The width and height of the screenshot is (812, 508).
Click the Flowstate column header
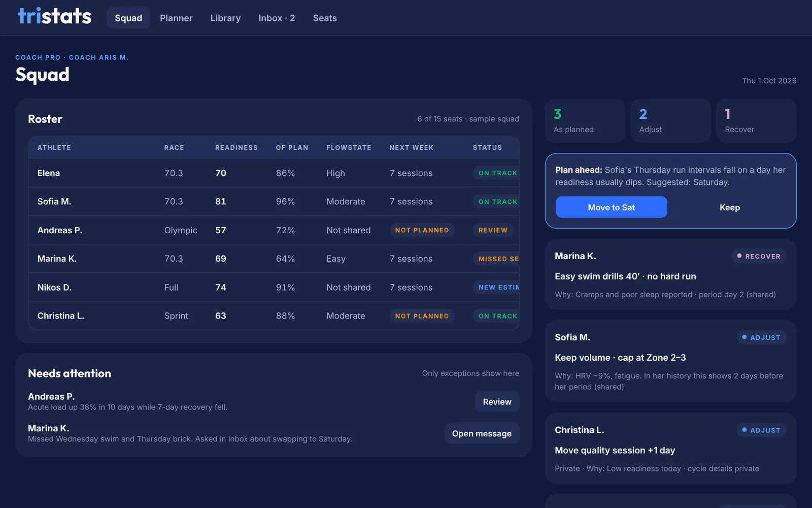[x=349, y=148]
